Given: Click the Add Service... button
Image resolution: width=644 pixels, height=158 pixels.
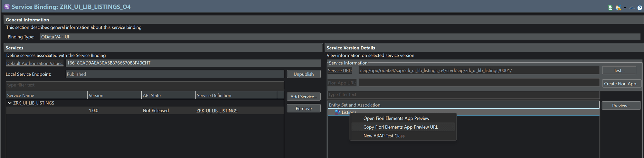Looking at the screenshot, I should (303, 97).
